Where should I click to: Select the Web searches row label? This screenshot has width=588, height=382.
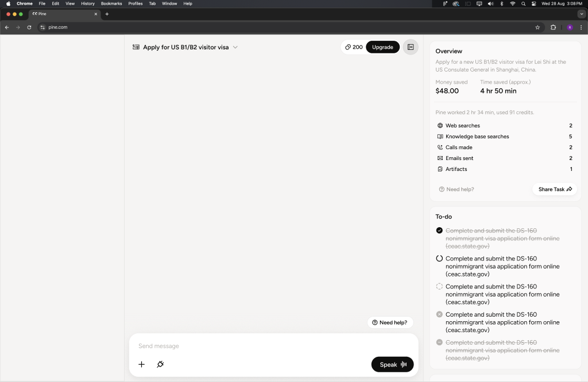463,126
